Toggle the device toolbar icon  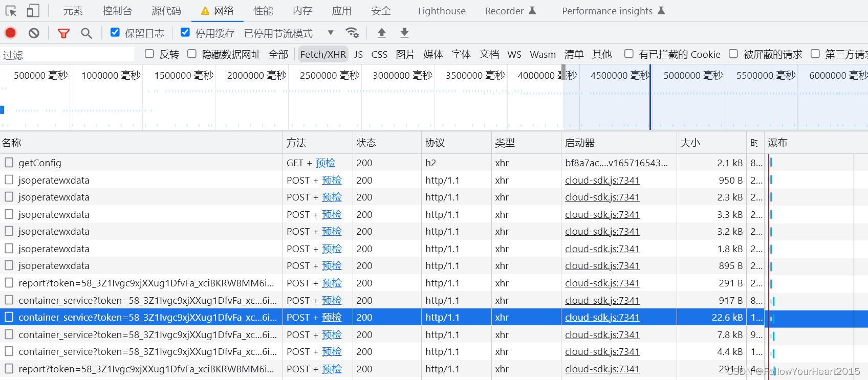[x=33, y=11]
